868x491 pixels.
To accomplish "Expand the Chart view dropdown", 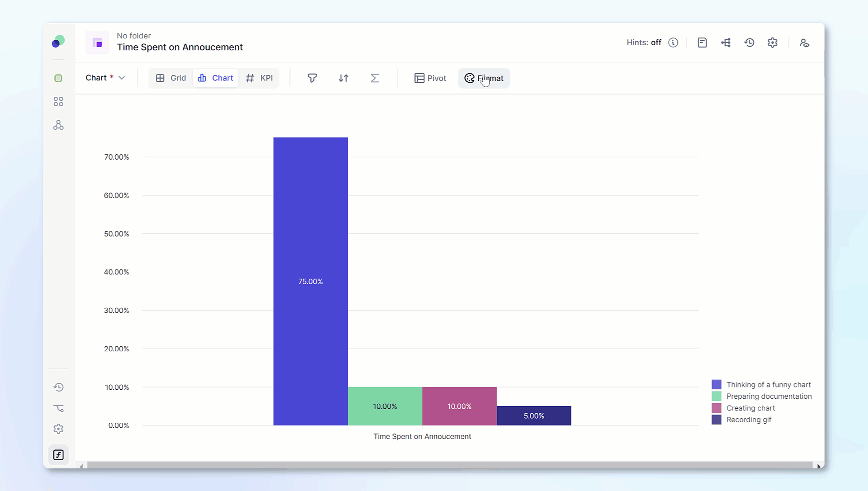I will tap(105, 78).
